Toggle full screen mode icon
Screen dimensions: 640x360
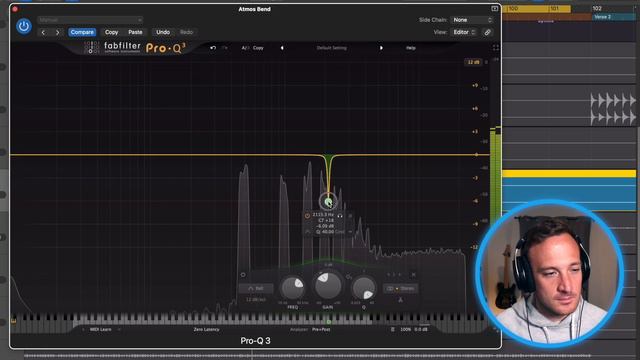[x=496, y=48]
